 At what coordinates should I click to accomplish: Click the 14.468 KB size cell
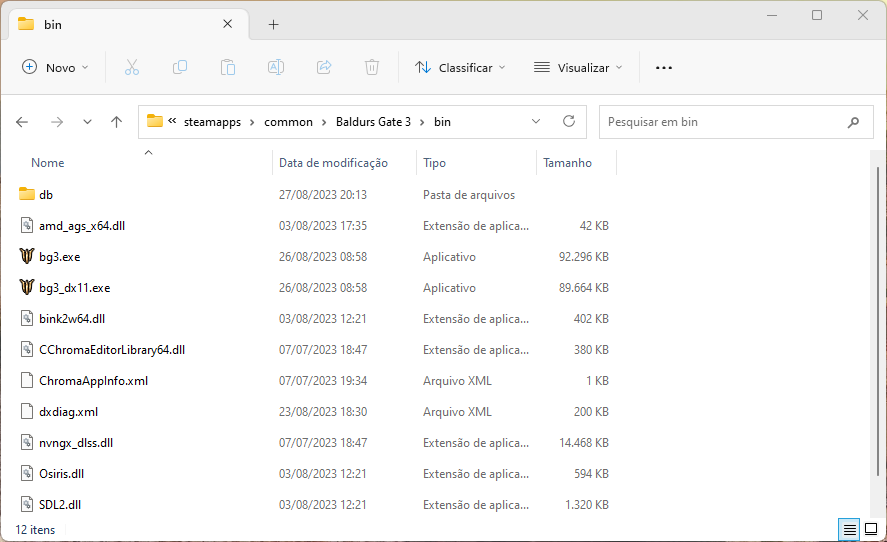(583, 442)
